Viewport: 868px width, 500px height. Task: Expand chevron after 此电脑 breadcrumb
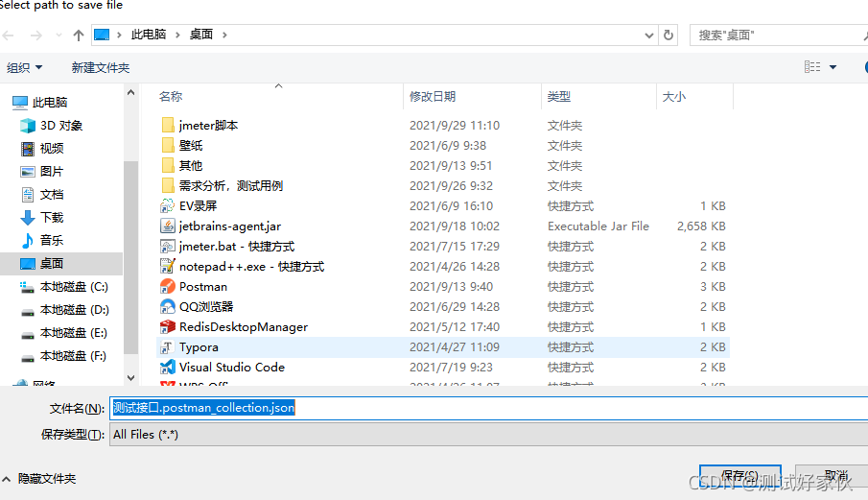177,35
